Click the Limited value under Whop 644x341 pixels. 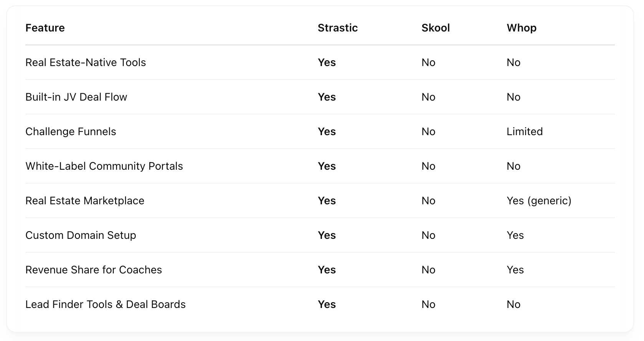click(x=525, y=132)
